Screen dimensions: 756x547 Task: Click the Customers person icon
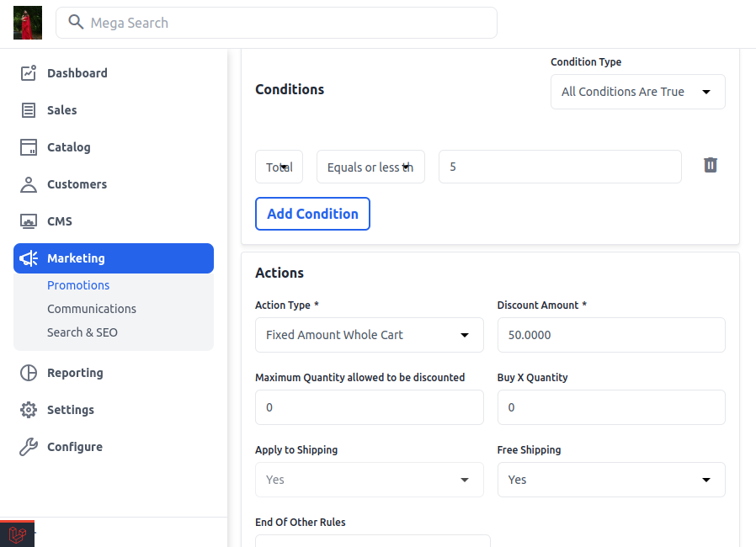[29, 184]
